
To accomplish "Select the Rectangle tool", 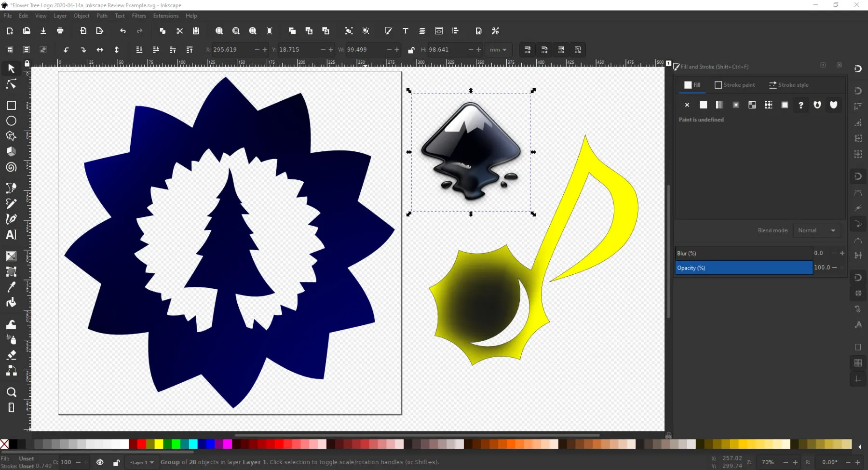I will [11, 106].
